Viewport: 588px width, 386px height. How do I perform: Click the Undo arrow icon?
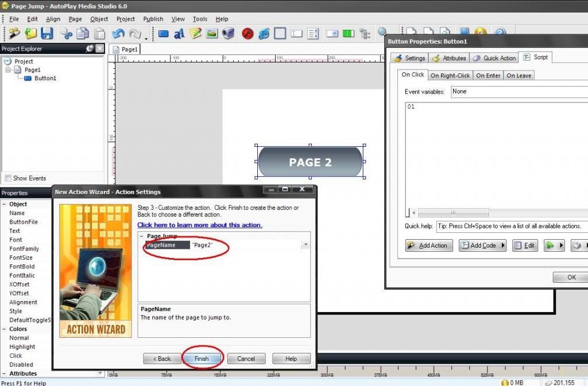(118, 33)
